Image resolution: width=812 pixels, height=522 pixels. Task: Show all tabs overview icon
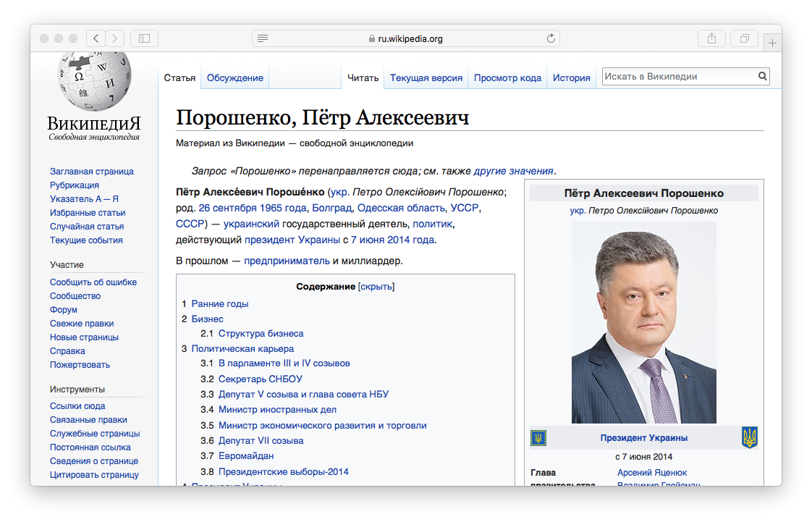pos(743,38)
